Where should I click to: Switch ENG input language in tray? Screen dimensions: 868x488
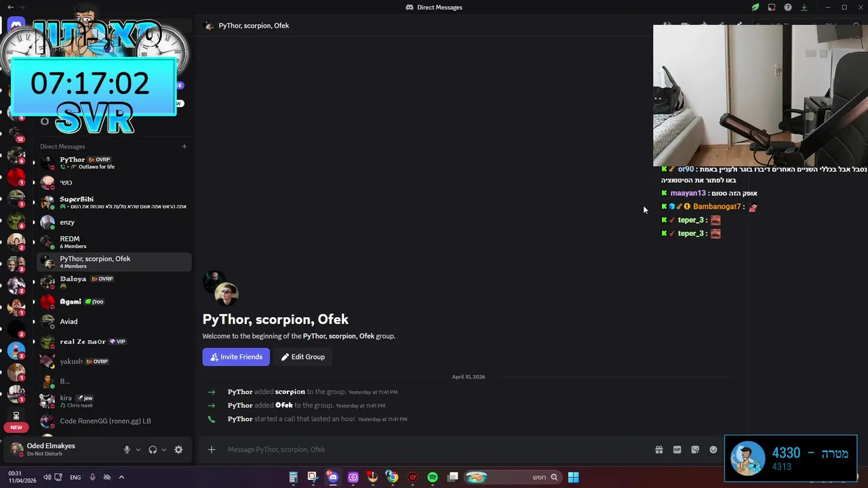pyautogui.click(x=75, y=477)
